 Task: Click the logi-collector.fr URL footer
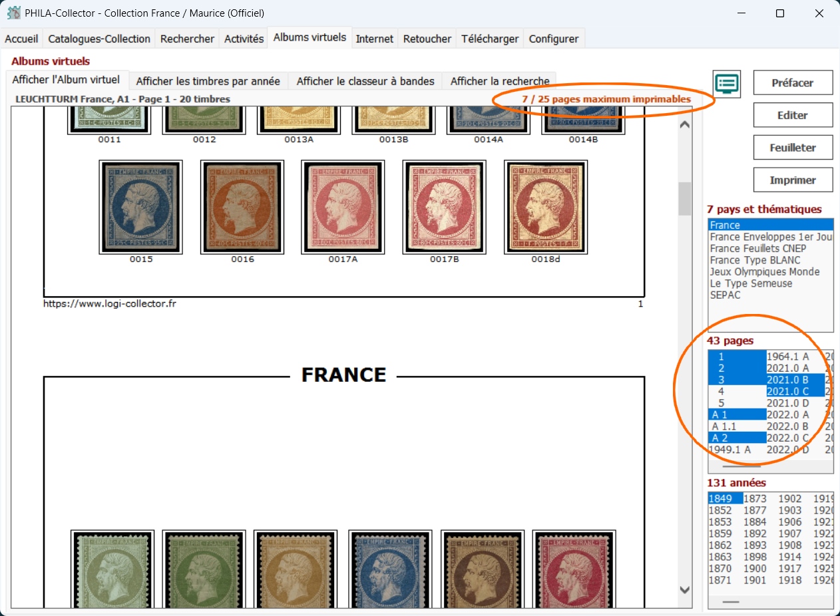(110, 303)
